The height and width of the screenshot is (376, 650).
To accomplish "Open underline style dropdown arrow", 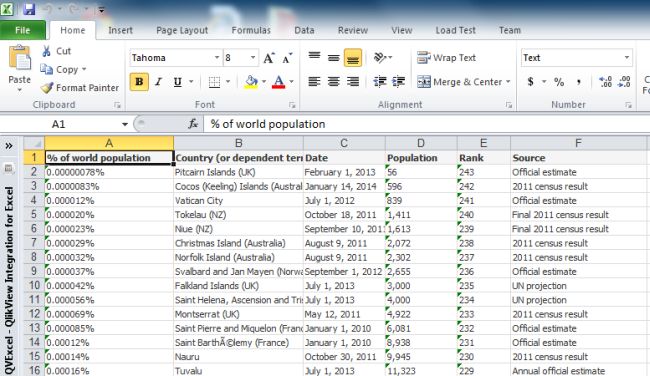I will (191, 82).
